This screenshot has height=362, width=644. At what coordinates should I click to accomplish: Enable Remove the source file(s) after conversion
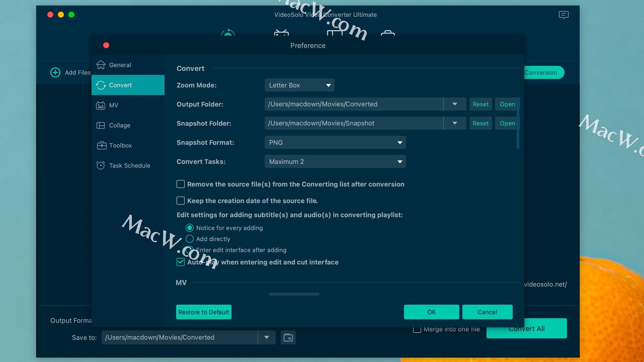click(180, 184)
